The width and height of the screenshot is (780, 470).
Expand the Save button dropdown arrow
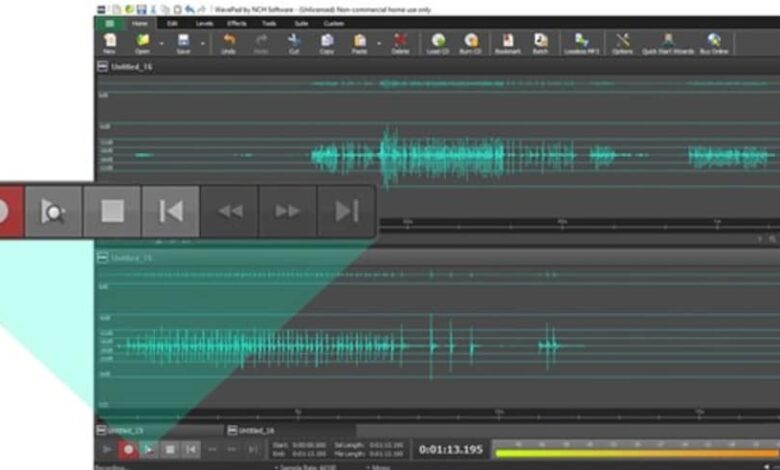202,44
